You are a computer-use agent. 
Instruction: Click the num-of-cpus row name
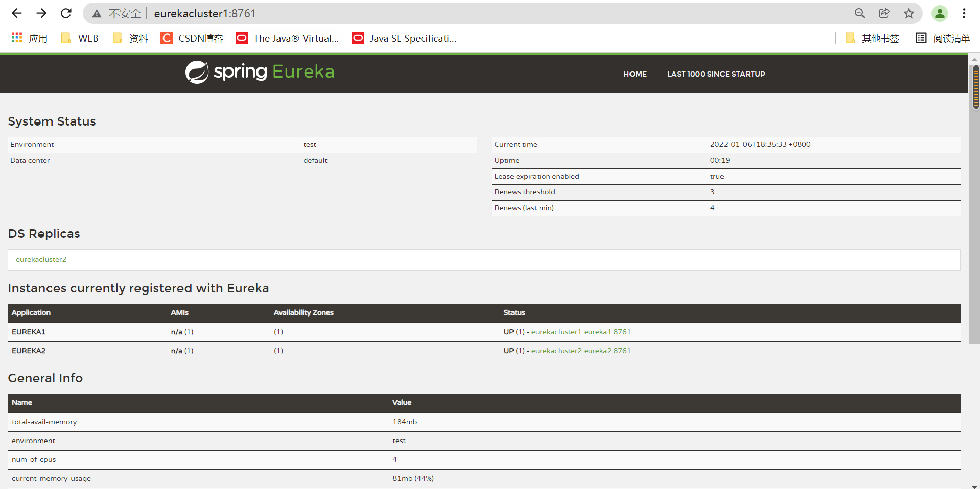[x=34, y=459]
